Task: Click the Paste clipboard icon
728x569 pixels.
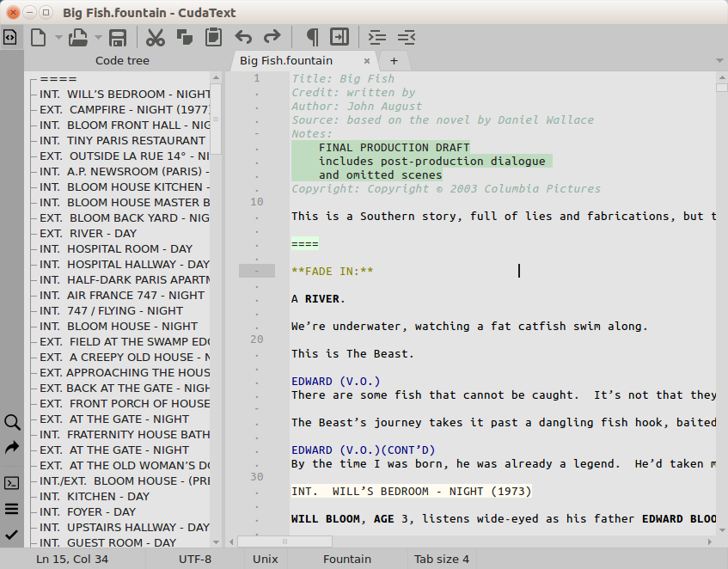Action: click(x=213, y=37)
